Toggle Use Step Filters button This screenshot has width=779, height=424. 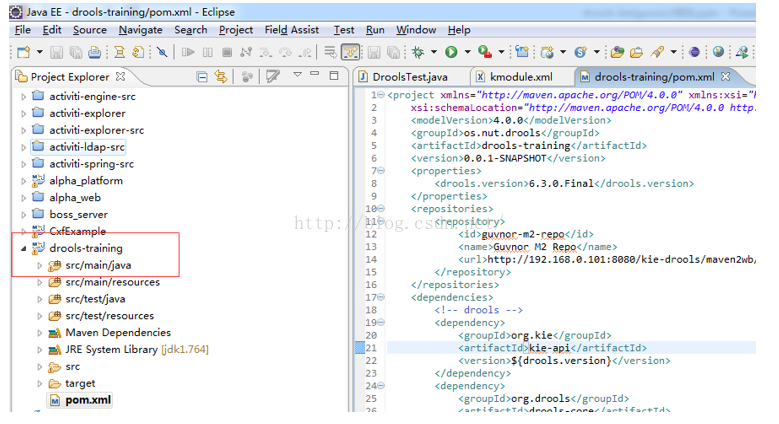(x=351, y=52)
